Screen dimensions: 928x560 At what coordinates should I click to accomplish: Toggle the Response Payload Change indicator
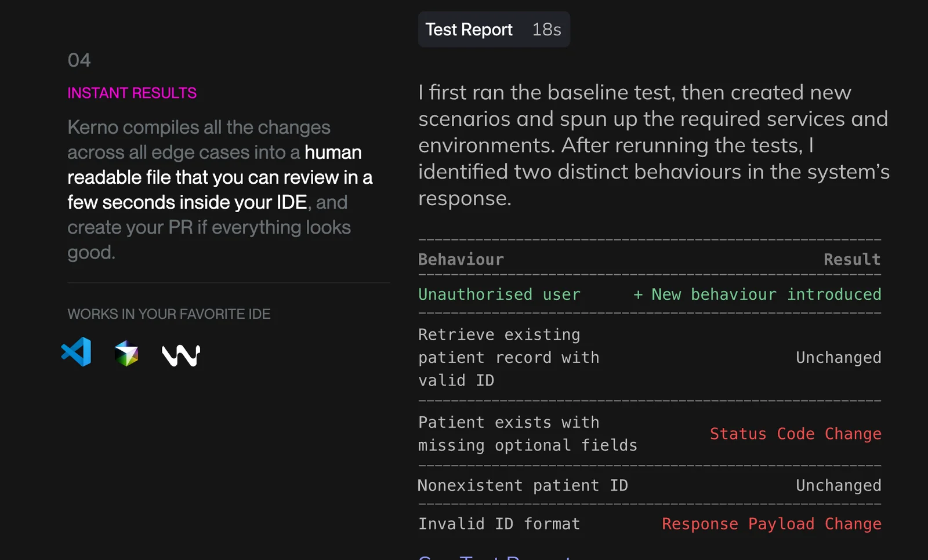(x=771, y=523)
